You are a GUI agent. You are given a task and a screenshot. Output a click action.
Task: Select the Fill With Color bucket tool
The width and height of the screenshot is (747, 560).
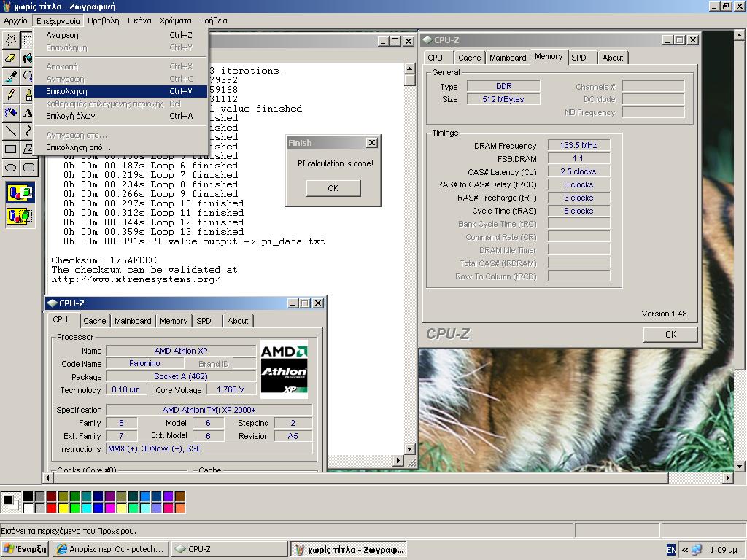tap(28, 58)
